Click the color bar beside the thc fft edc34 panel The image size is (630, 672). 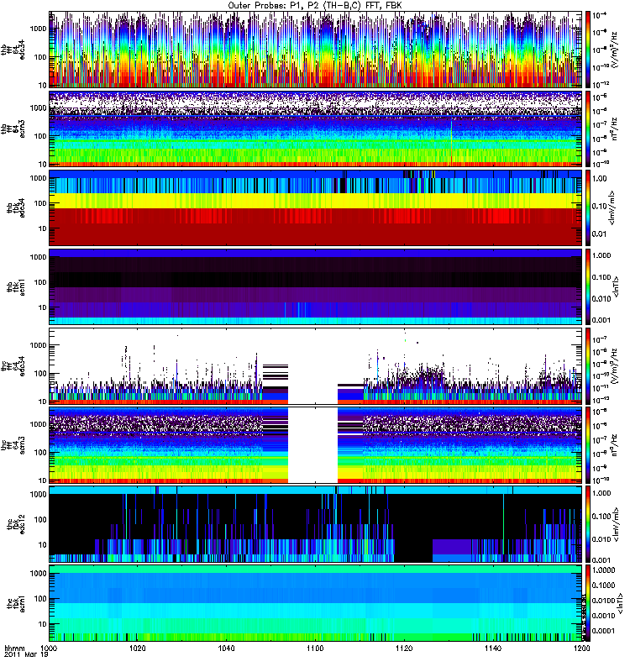pyautogui.click(x=589, y=365)
